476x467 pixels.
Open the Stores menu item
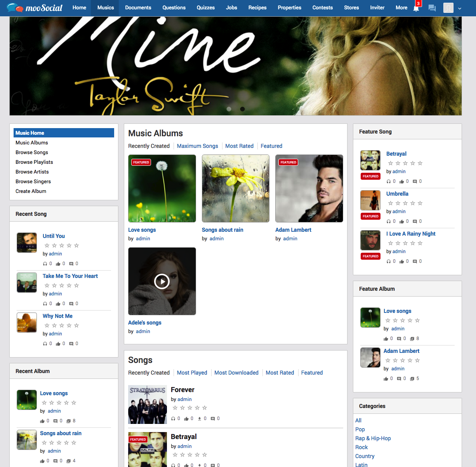pyautogui.click(x=351, y=8)
